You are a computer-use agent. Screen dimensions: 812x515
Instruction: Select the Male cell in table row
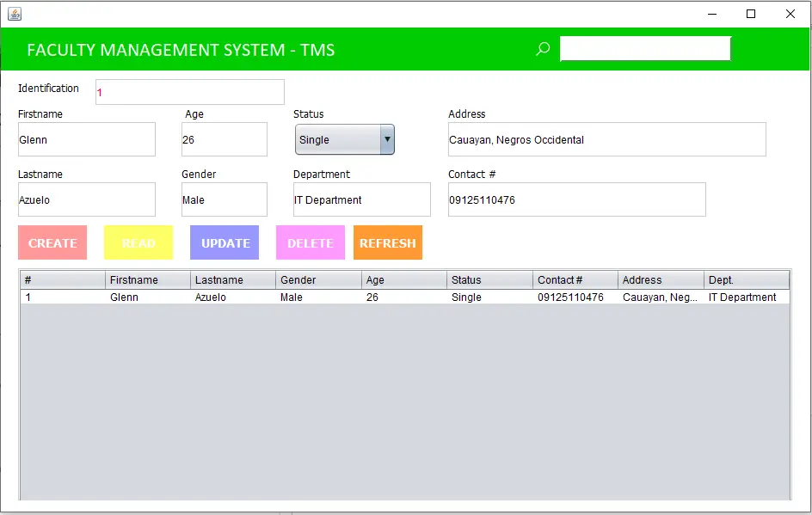(318, 297)
